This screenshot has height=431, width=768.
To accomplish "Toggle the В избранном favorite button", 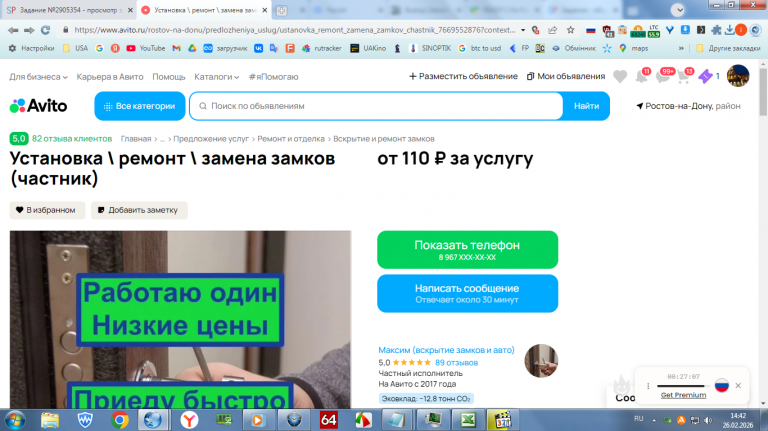I will (x=47, y=210).
